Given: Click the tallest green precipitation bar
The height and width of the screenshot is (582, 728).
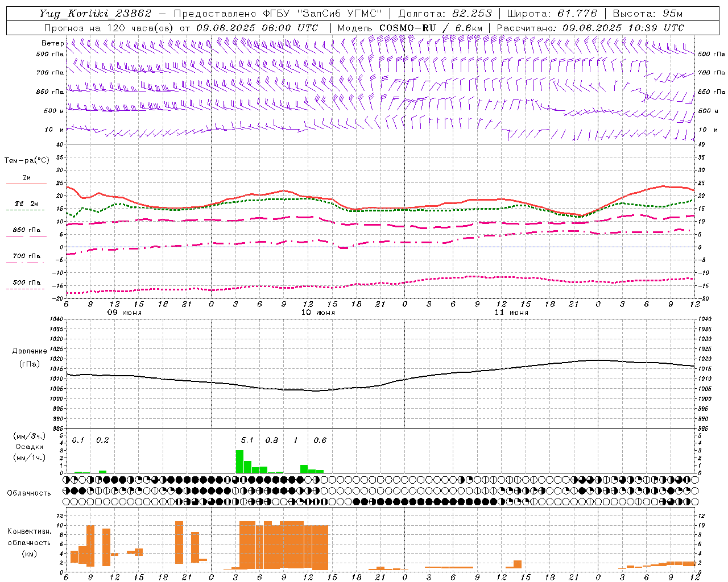Looking at the screenshot, I should [x=239, y=462].
